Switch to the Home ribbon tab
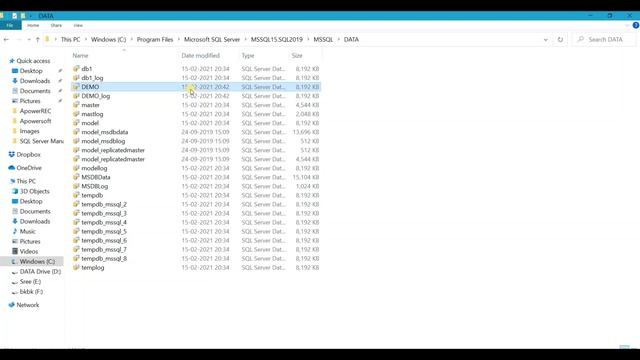This screenshot has width=640, height=360. (x=33, y=25)
